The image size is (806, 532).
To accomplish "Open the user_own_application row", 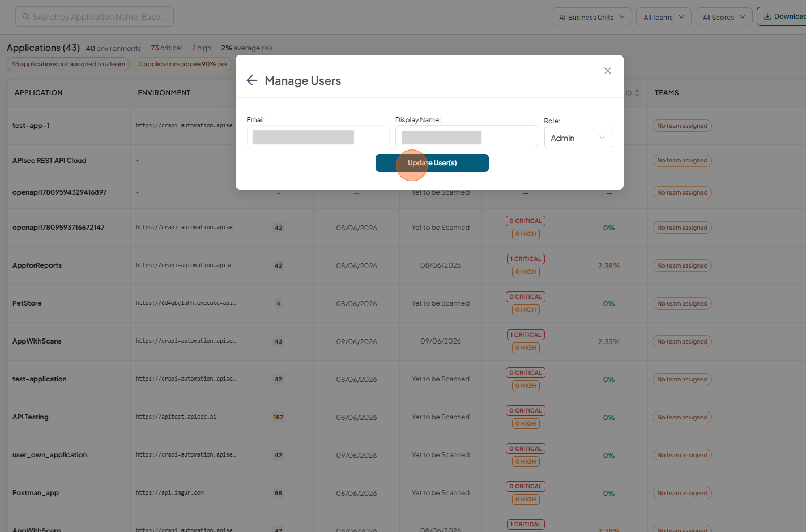I will pyautogui.click(x=50, y=455).
